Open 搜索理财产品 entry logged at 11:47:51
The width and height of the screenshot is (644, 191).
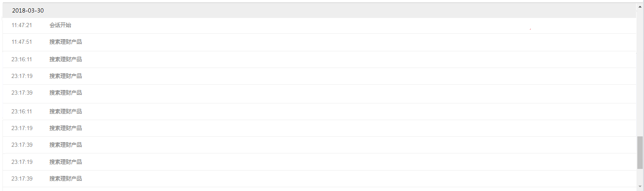tap(66, 42)
